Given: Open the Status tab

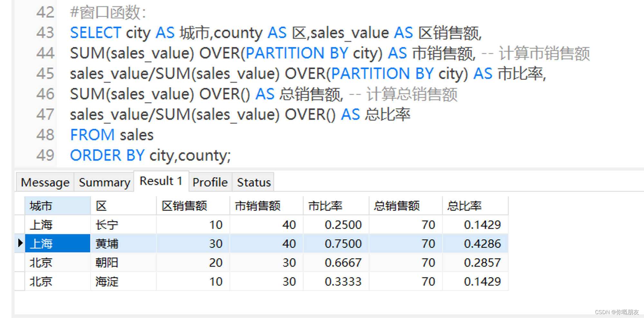Looking at the screenshot, I should coord(253,182).
